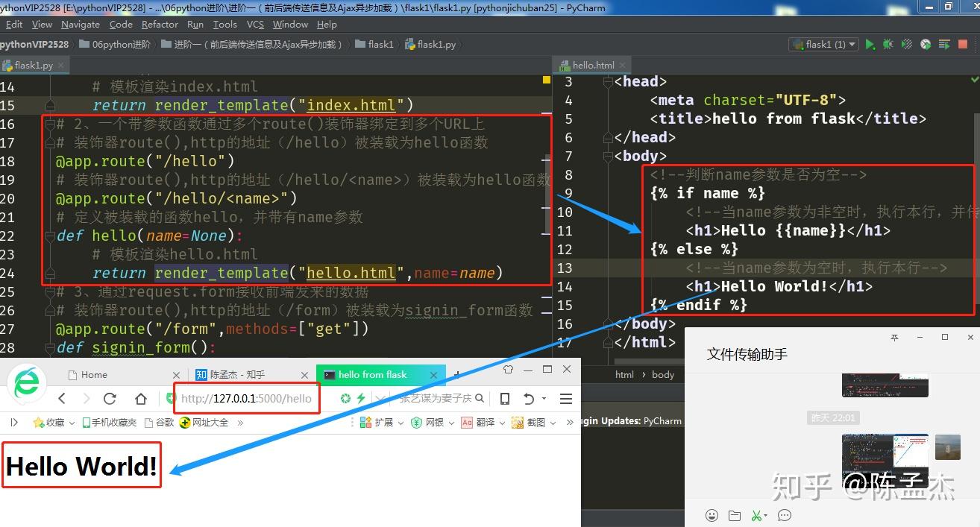Click the 06python进阶 breadcrumb folder
This screenshot has height=527, width=980.
click(x=115, y=45)
